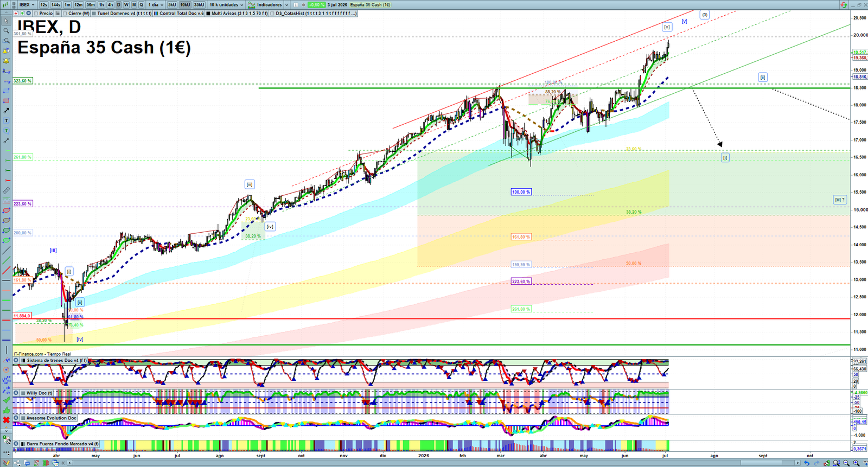Select 5kU units view

tap(172, 4)
